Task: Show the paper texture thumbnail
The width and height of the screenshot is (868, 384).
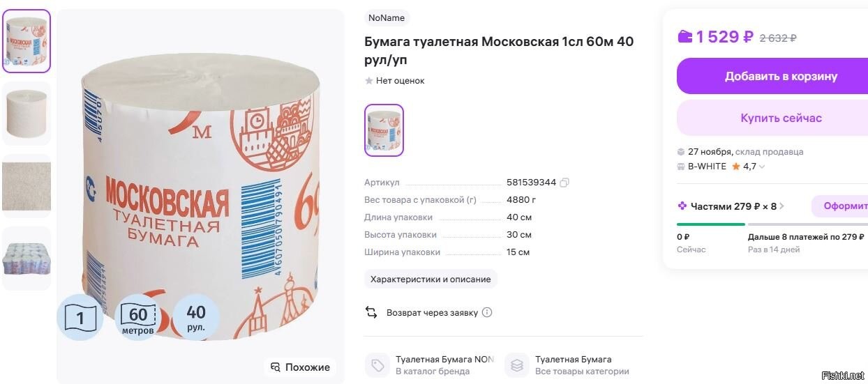Action: [x=27, y=186]
